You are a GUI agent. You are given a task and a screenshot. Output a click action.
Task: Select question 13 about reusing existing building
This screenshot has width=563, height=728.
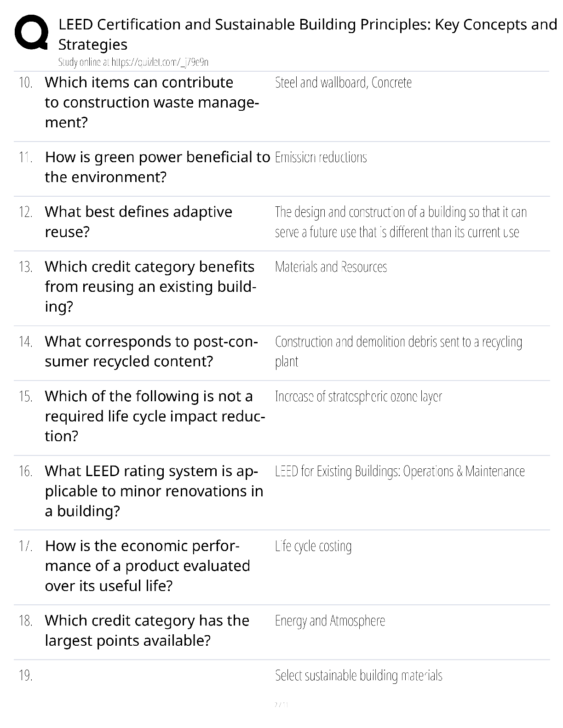point(150,286)
